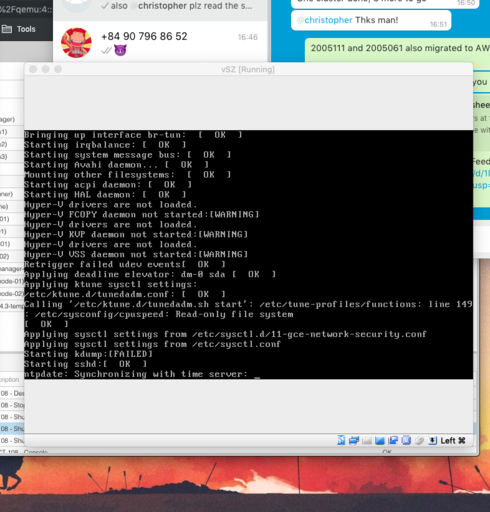
Task: Select the green 2005111 migrated message bubble
Action: pyautogui.click(x=398, y=49)
